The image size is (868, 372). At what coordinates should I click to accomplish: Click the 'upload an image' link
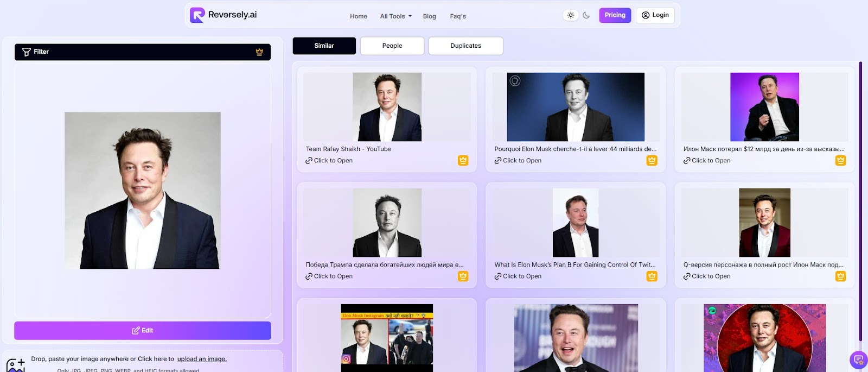click(202, 359)
